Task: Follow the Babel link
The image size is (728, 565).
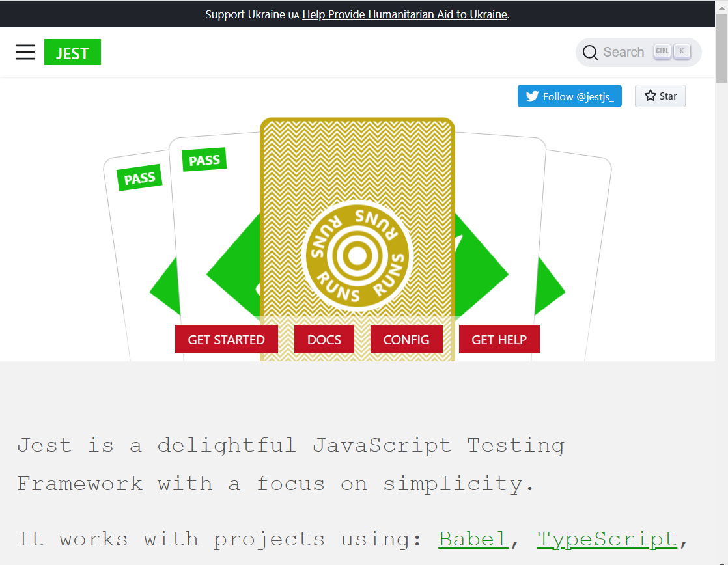Action: click(473, 539)
